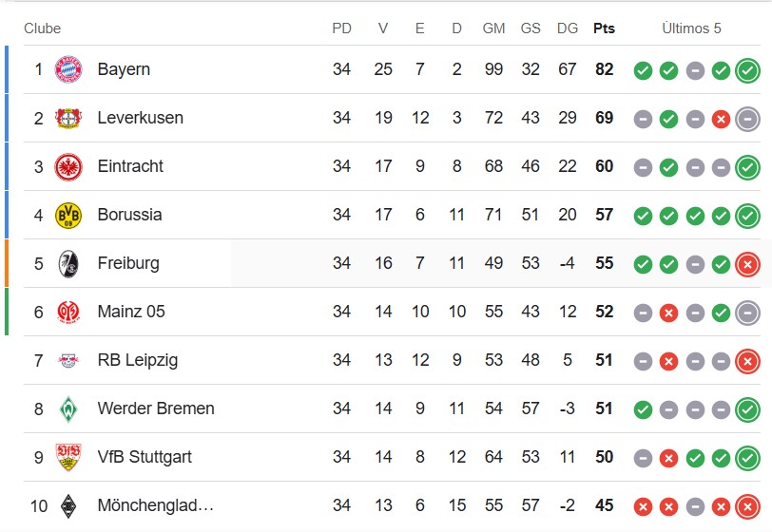This screenshot has height=532, width=772.
Task: Click the Mainz 05 club crest
Action: (68, 312)
